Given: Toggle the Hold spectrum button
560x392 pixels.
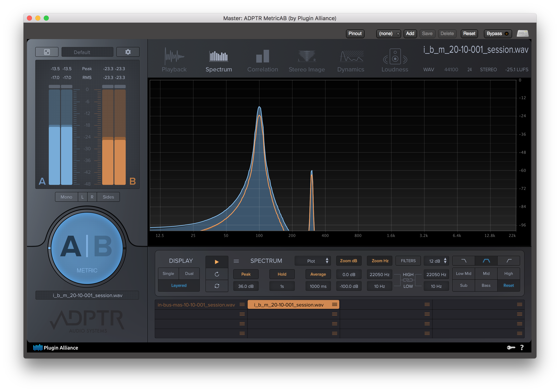Looking at the screenshot, I should click(x=282, y=274).
